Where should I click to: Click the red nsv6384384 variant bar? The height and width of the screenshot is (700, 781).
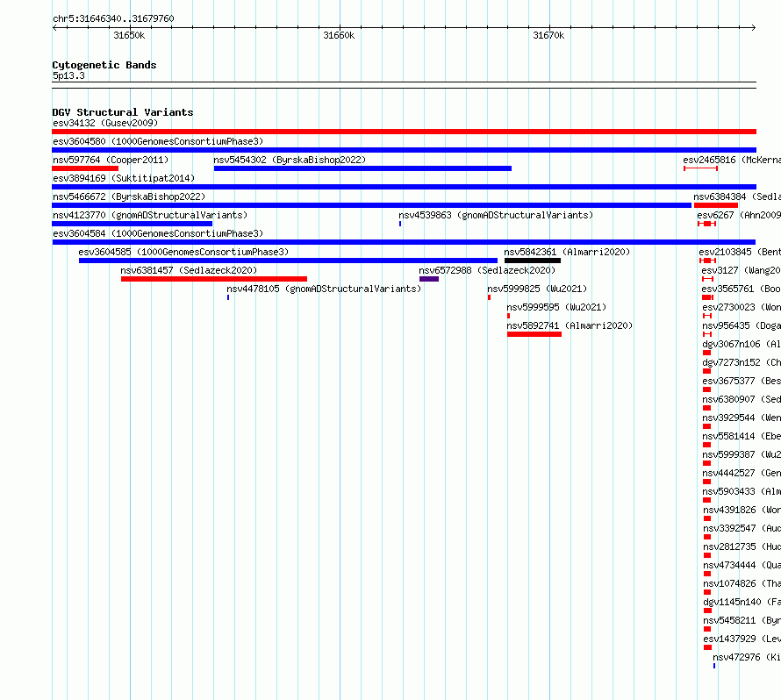[716, 205]
